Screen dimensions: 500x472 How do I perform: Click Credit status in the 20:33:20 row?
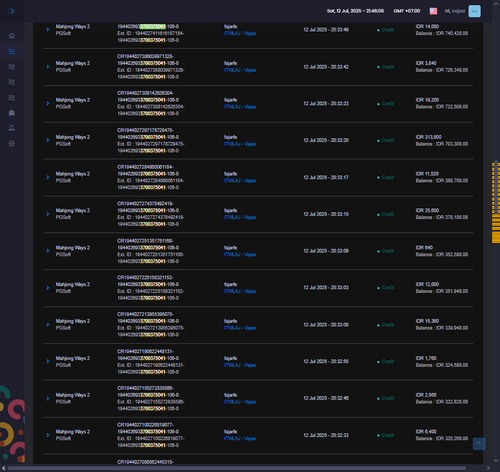pyautogui.click(x=388, y=140)
